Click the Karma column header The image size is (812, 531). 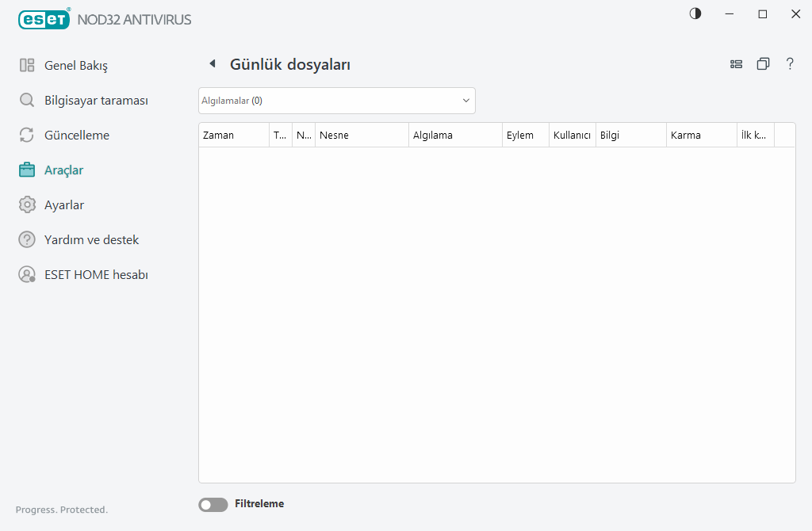(700, 136)
